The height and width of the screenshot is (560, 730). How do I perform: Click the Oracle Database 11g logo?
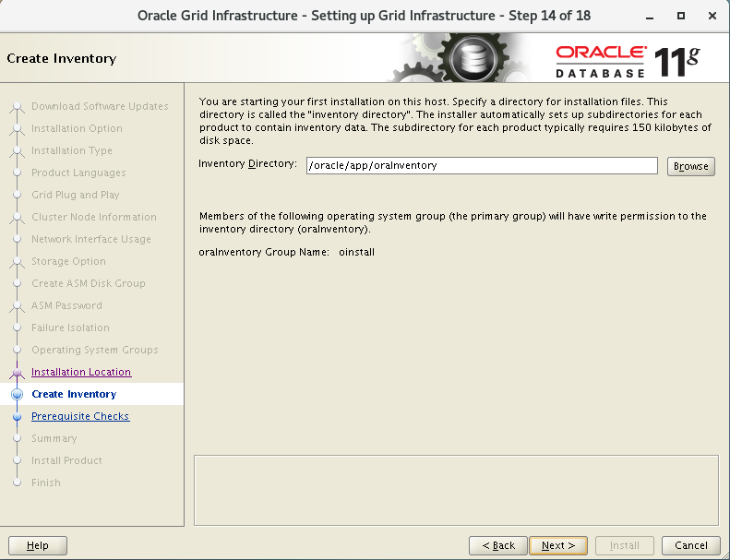pyautogui.click(x=628, y=61)
